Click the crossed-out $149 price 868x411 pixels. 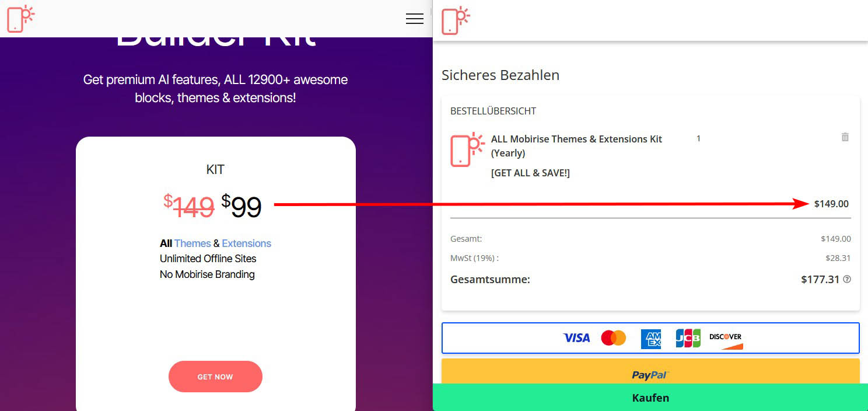pyautogui.click(x=189, y=206)
